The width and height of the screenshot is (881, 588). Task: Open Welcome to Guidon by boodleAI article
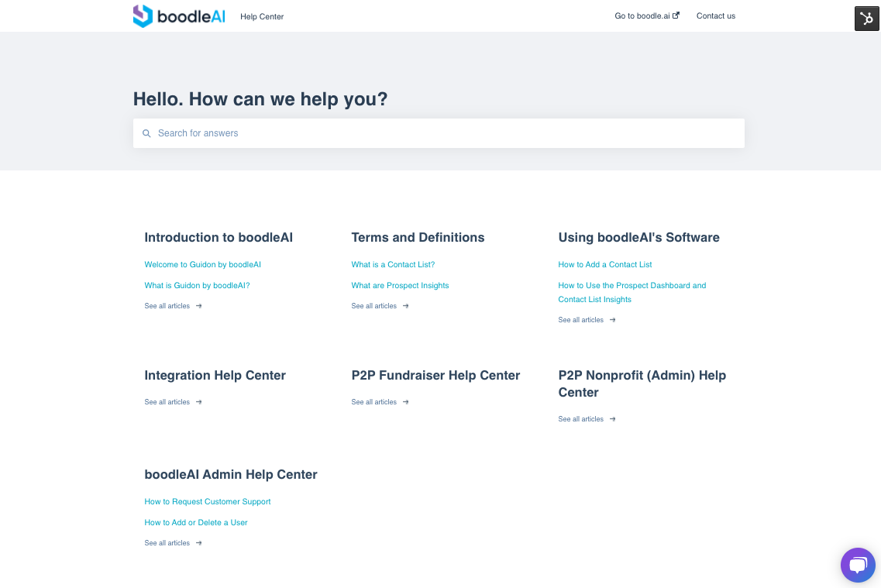click(x=203, y=264)
